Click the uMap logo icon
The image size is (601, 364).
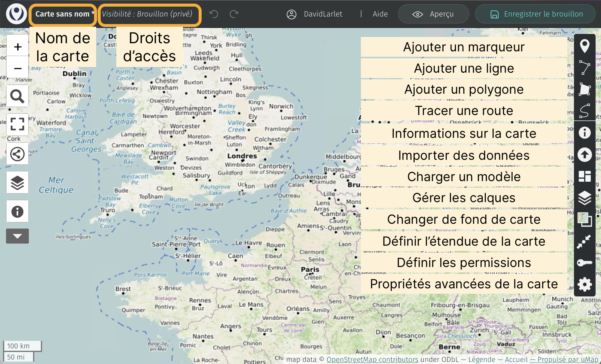pos(17,14)
